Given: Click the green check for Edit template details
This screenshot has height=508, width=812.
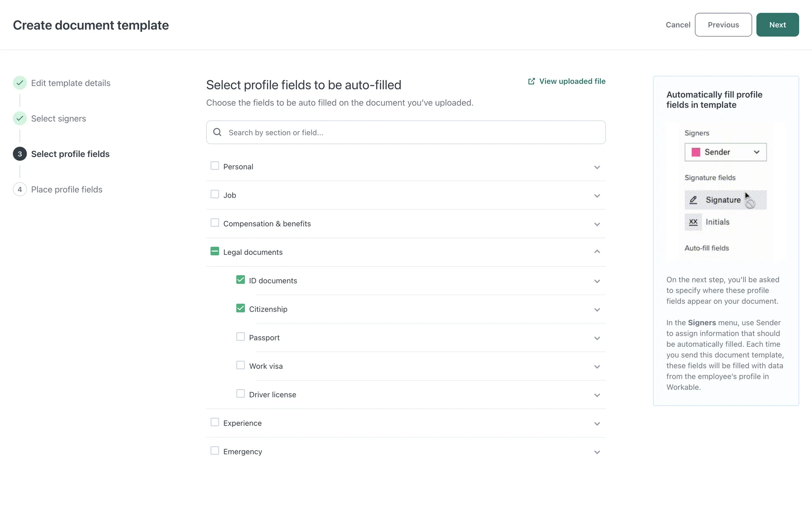Looking at the screenshot, I should (20, 83).
